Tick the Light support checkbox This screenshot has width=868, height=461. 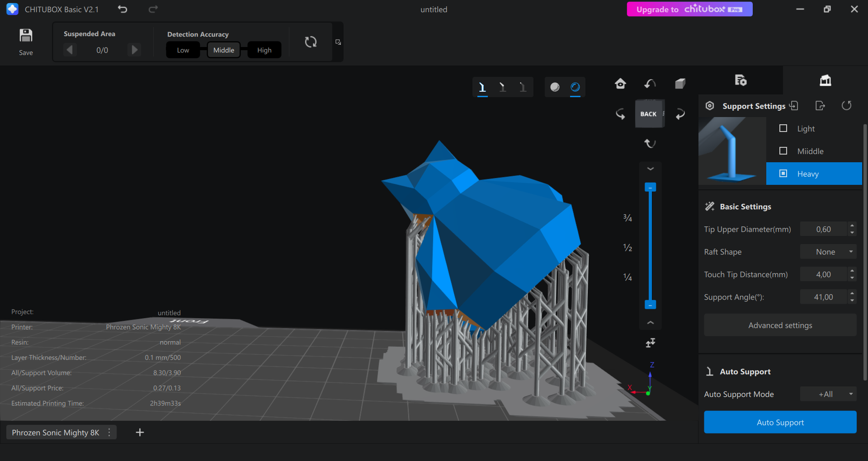click(x=783, y=128)
